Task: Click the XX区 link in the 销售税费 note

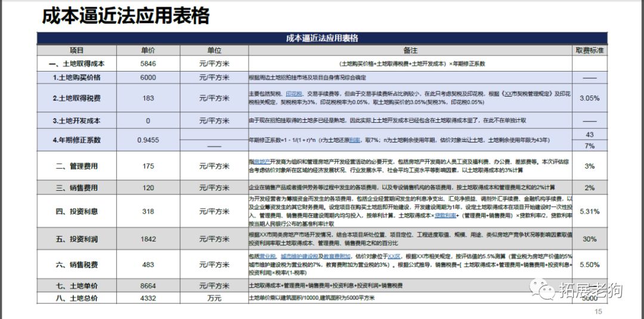Action: click(394, 256)
